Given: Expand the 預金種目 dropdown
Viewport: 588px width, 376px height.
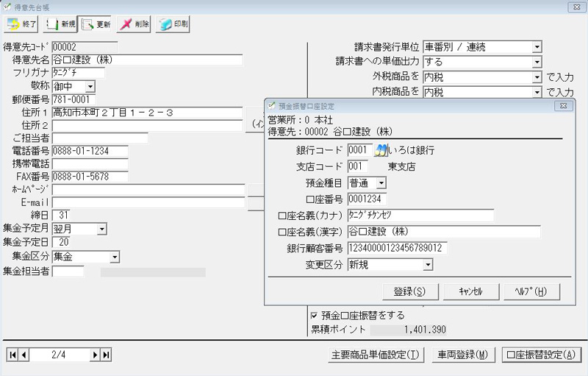Looking at the screenshot, I should (x=381, y=182).
